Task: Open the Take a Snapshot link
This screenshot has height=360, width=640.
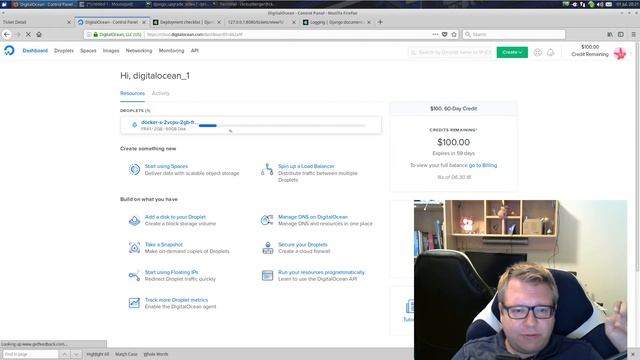Action: pos(164,244)
